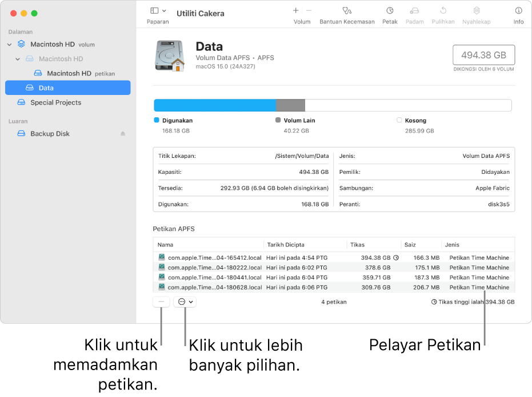This screenshot has width=532, height=397.
Task: Select Special Projects volume
Action: (55, 102)
